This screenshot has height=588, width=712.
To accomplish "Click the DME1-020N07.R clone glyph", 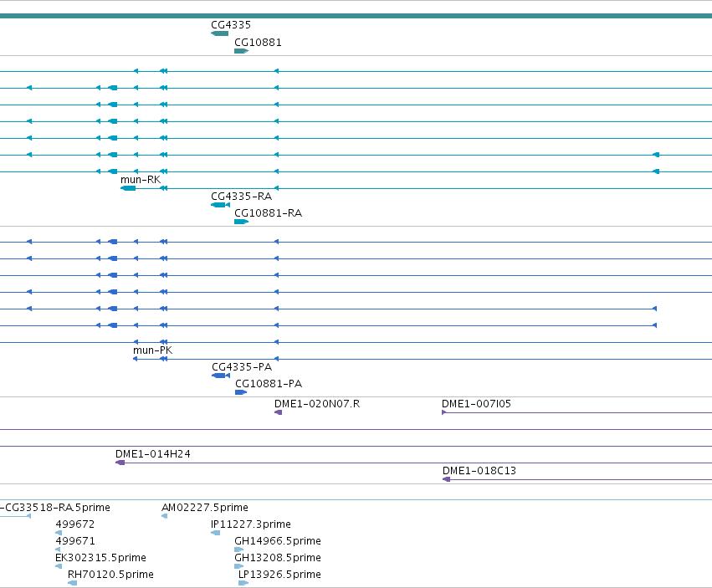I will pyautogui.click(x=279, y=412).
